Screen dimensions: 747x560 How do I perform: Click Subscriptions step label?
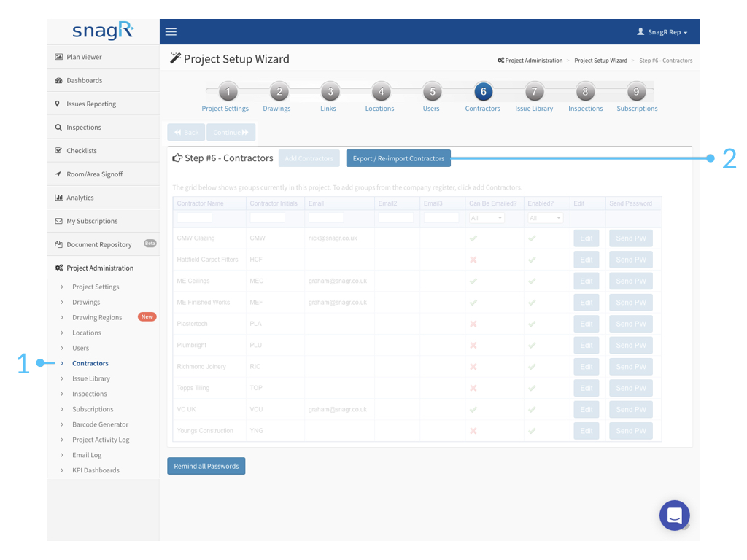point(637,109)
